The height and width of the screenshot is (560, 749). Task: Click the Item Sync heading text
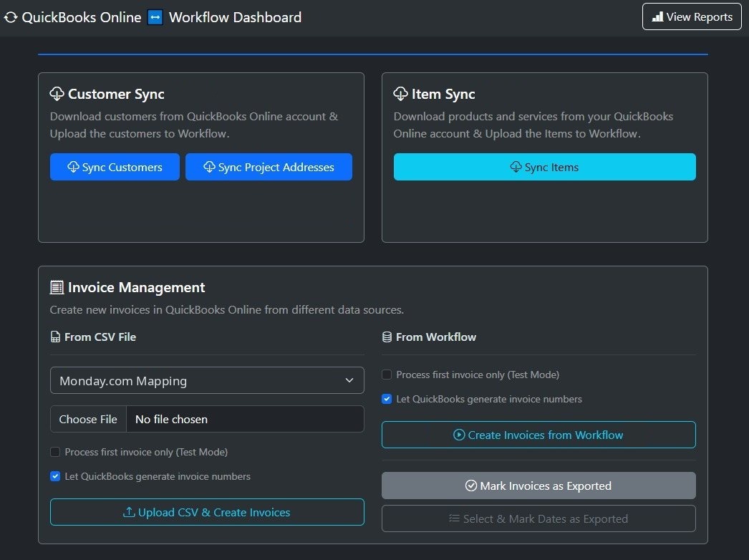[x=443, y=94]
